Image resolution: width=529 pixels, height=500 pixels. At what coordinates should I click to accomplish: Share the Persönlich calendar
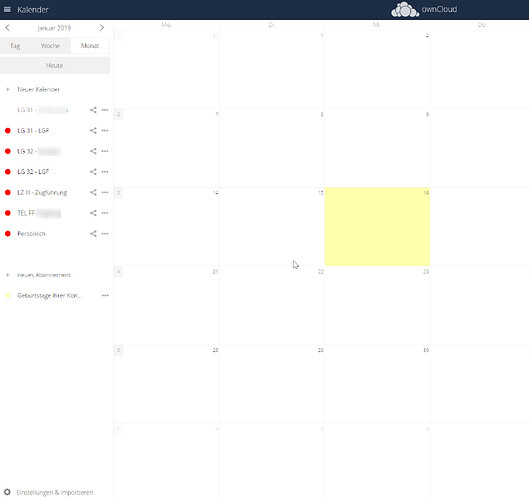(93, 233)
